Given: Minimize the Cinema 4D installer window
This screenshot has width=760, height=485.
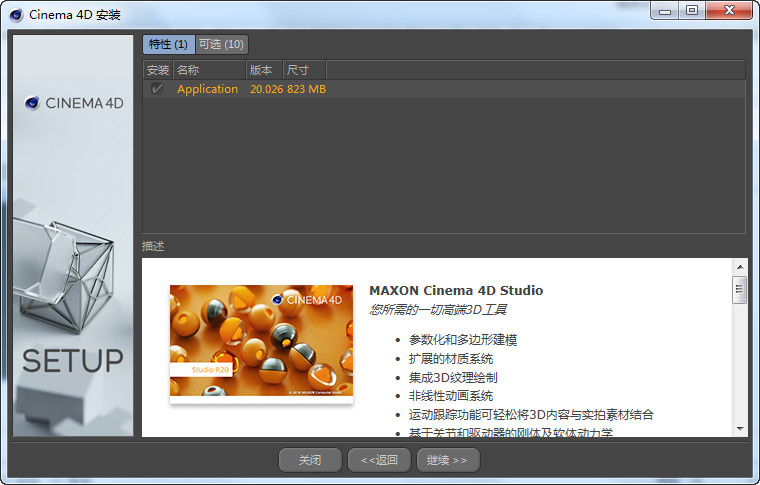Looking at the screenshot, I should [x=665, y=11].
